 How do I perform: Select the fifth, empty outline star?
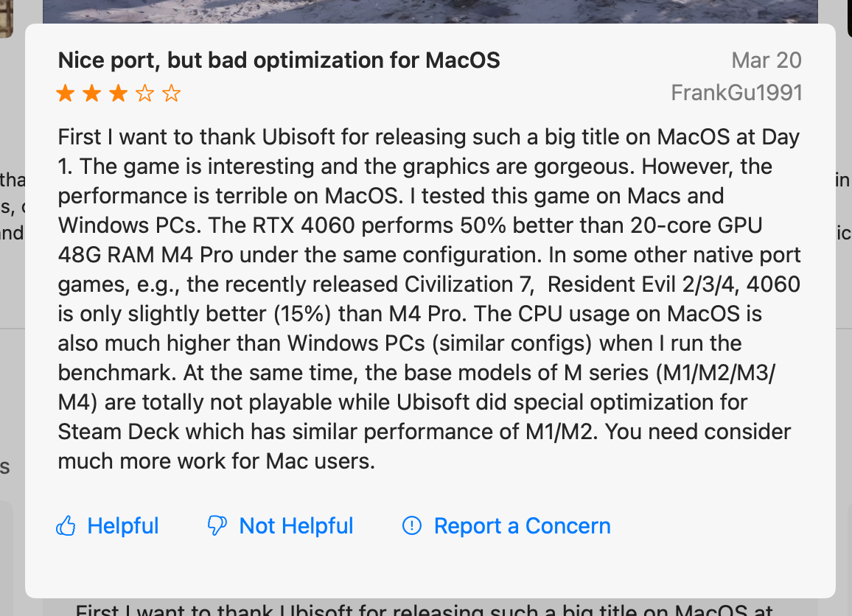(x=170, y=93)
